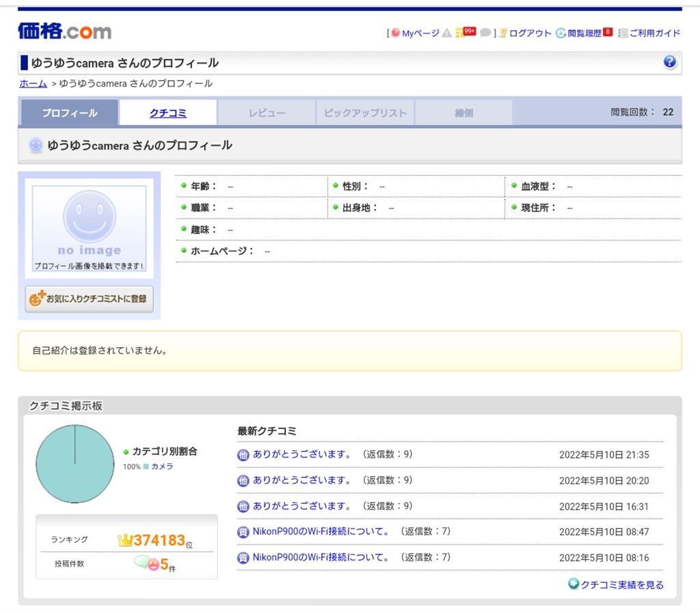Image resolution: width=700 pixels, height=613 pixels.
Task: Open the カメラ category link
Action: (x=162, y=466)
